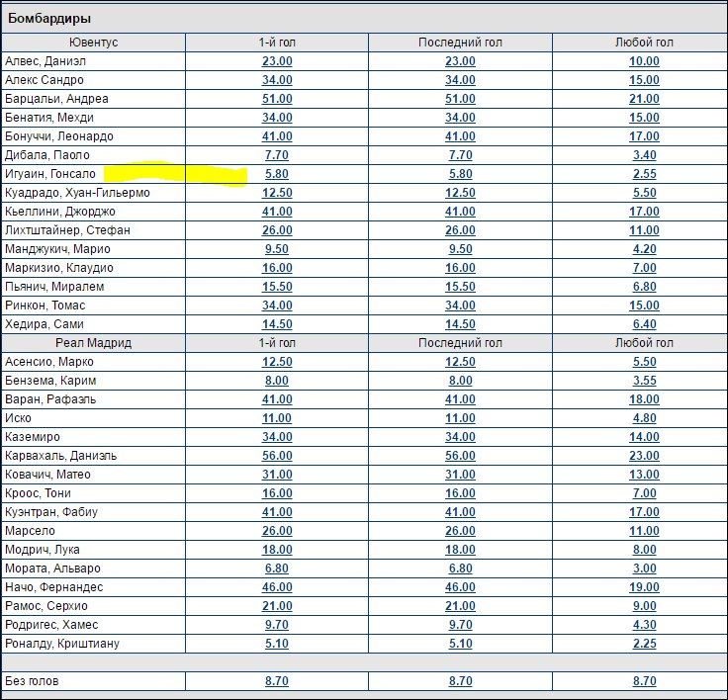
Task: Click last goal odds 5.80 for Игуаин
Action: click(460, 174)
